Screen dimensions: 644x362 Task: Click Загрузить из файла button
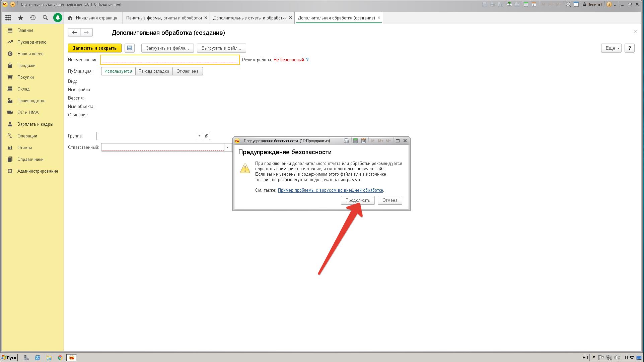tap(167, 48)
